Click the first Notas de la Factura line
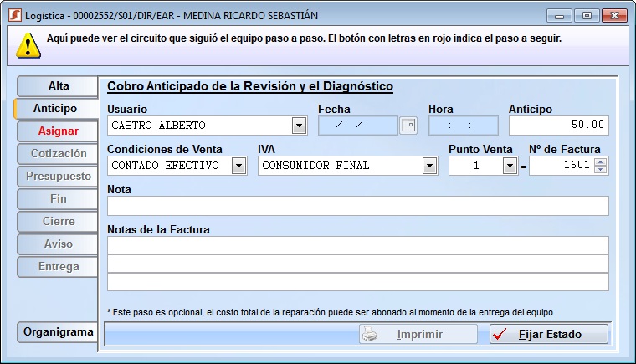This screenshot has width=636, height=364. coord(357,245)
